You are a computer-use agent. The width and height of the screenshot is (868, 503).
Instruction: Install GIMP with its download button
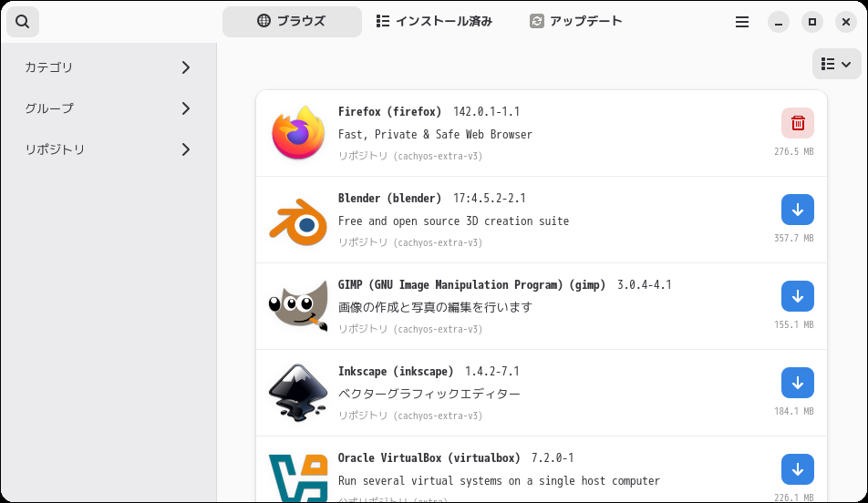(x=797, y=296)
